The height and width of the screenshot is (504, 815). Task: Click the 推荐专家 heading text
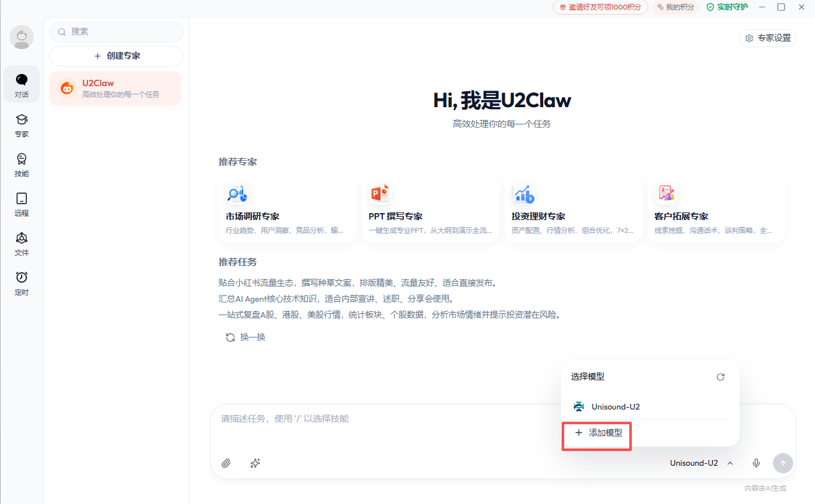(x=238, y=162)
